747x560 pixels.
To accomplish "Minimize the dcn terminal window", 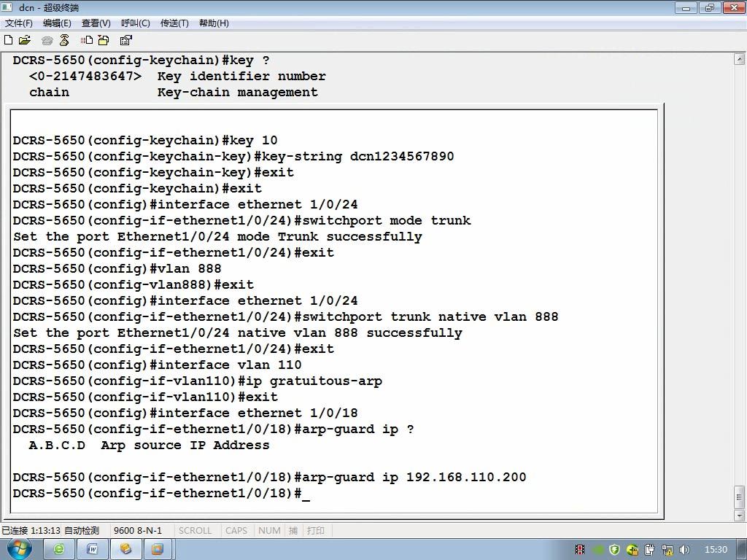I will coord(686,7).
